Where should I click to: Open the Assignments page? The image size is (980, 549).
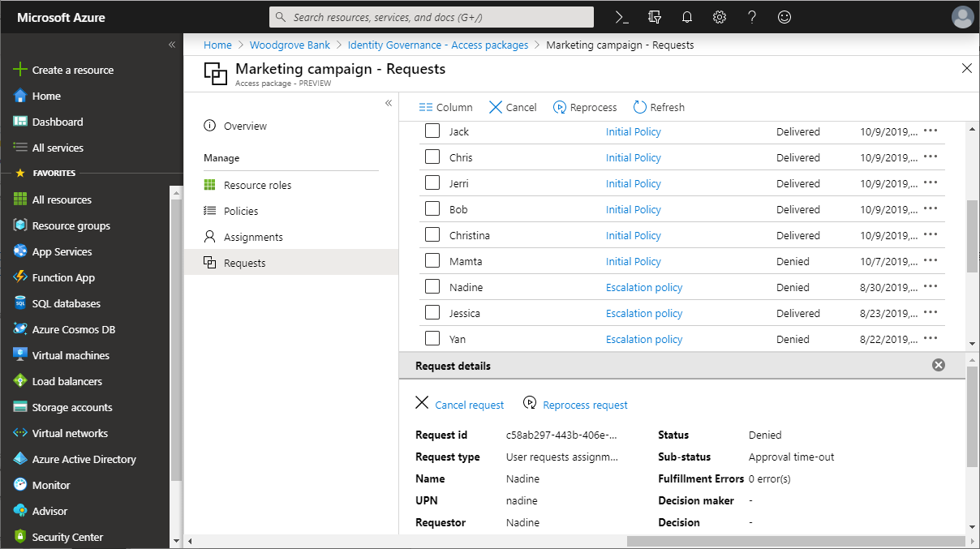(x=253, y=236)
